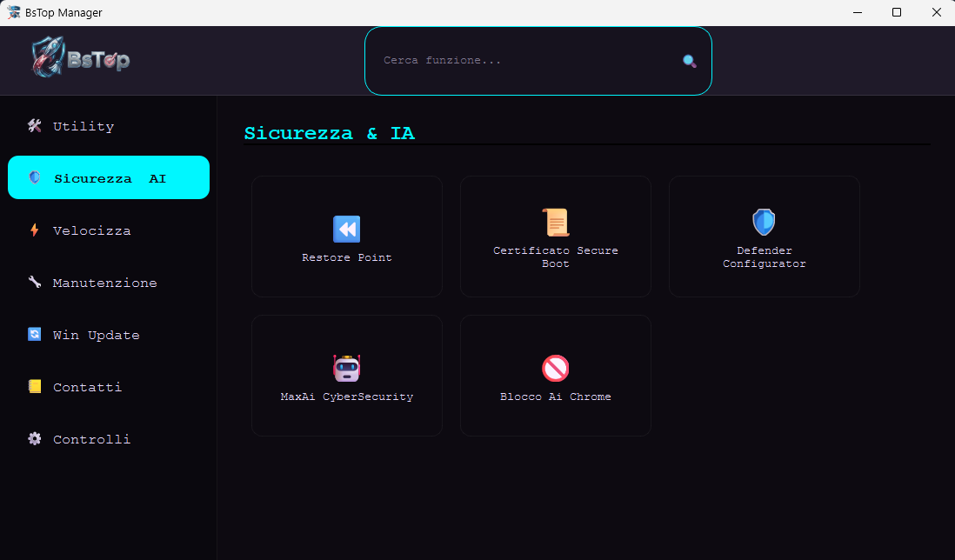Open Certificato Secure Boot
Viewport: 955px width, 560px height.
point(555,236)
